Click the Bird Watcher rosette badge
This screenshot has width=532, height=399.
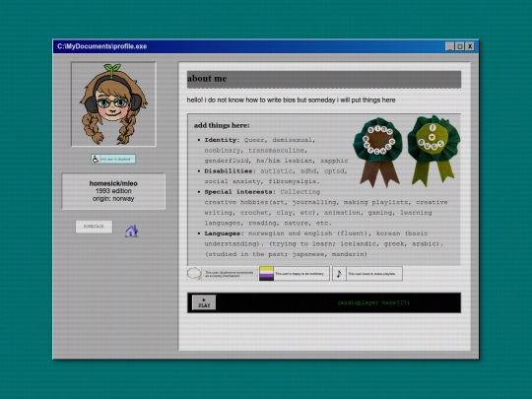pyautogui.click(x=378, y=153)
